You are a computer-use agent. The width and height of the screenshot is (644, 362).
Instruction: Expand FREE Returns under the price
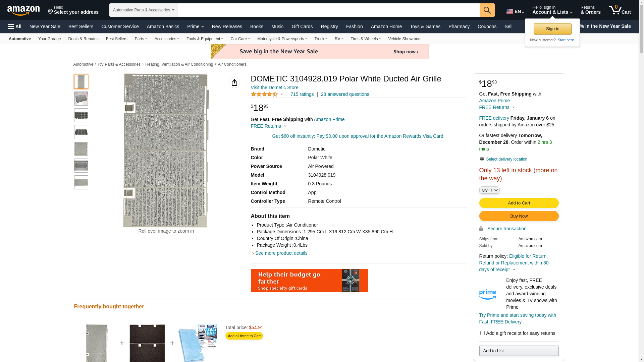269,126
